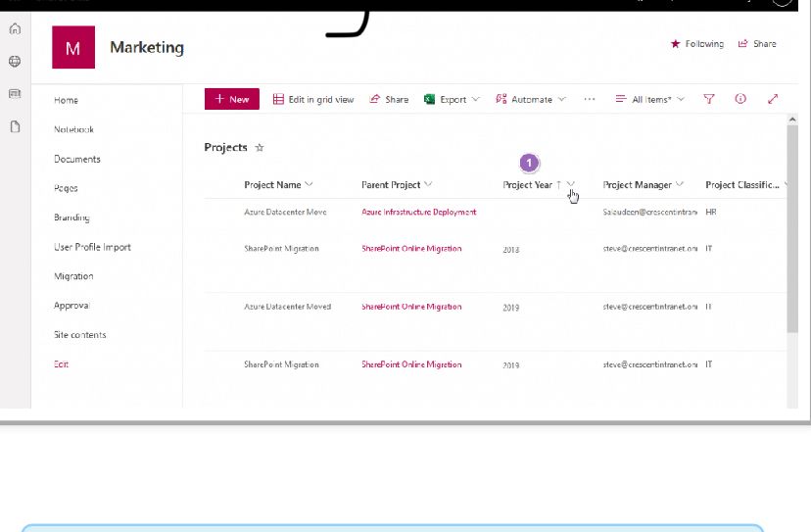Open the details information pane icon
811x532 pixels.
740,98
